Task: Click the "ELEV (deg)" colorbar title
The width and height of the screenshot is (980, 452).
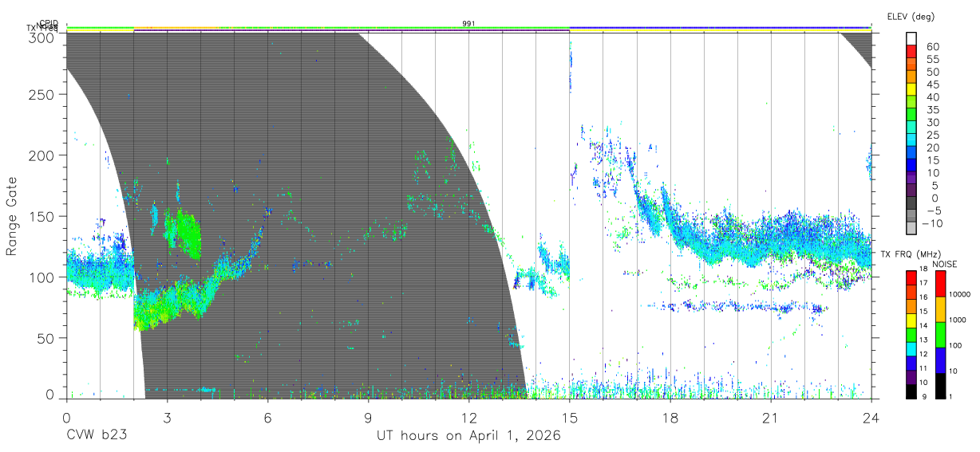Action: pyautogui.click(x=911, y=16)
